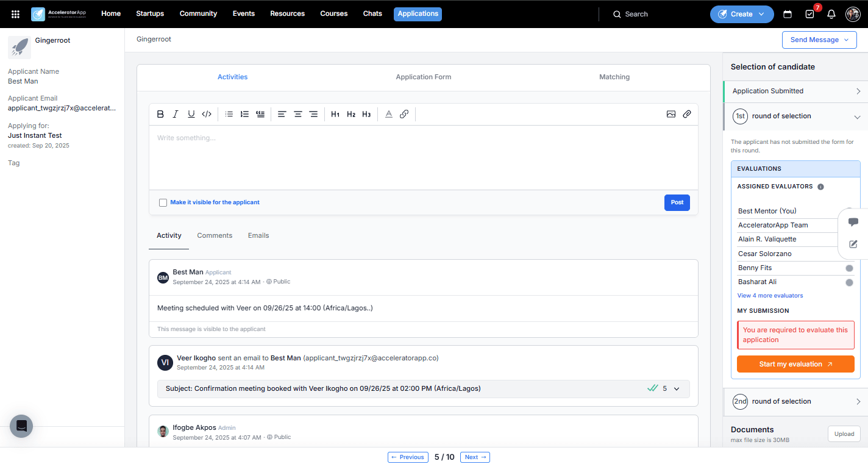Open Create dropdown button
868x464 pixels.
pyautogui.click(x=742, y=14)
